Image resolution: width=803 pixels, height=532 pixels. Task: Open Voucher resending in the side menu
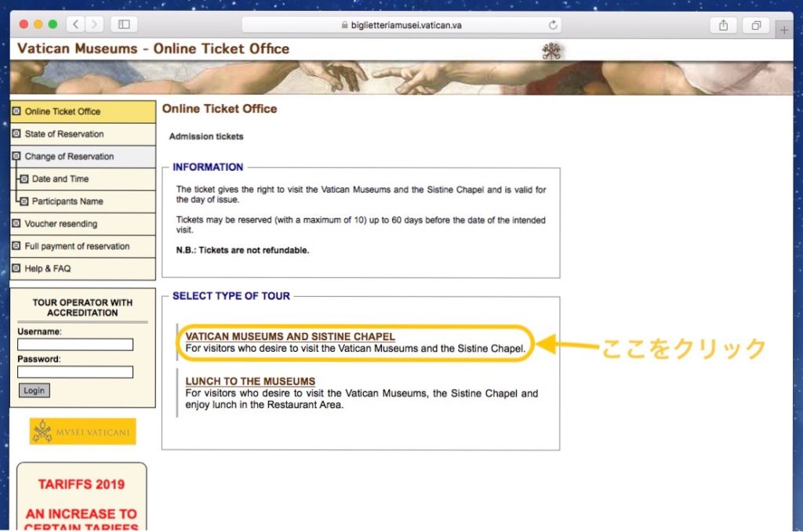tap(83, 224)
